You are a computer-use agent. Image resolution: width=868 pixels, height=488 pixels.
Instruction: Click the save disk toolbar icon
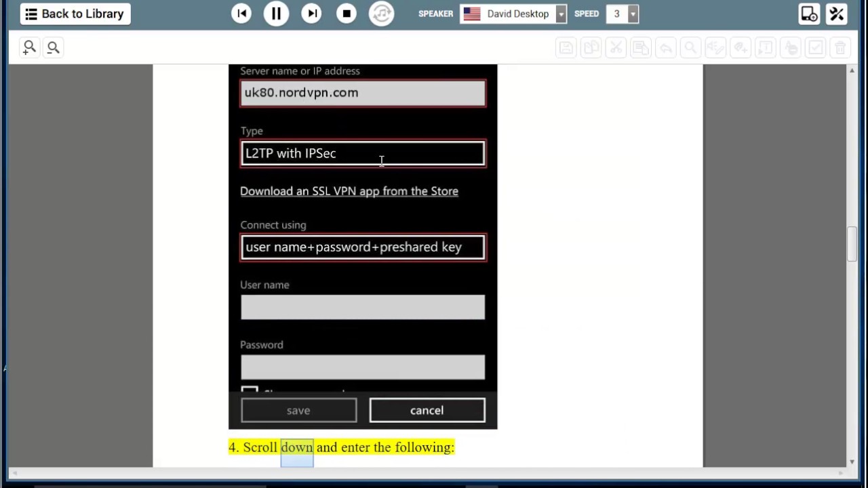(x=566, y=47)
